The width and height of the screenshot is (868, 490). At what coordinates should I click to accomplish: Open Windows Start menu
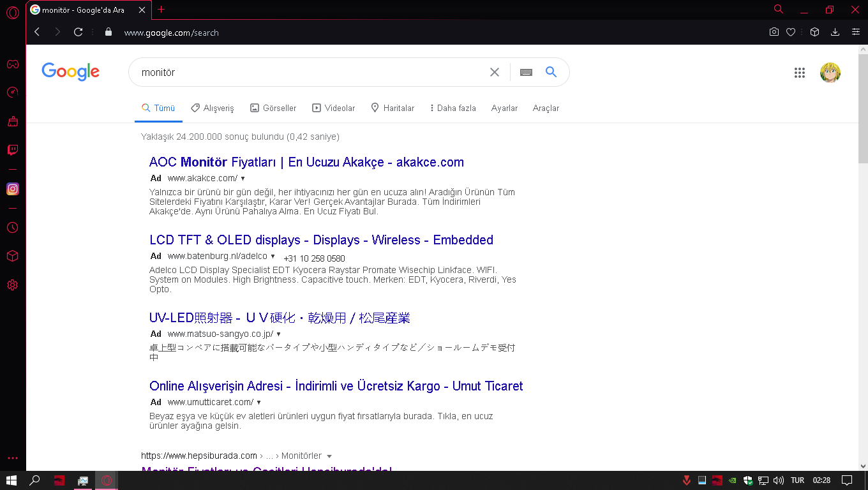coord(11,480)
